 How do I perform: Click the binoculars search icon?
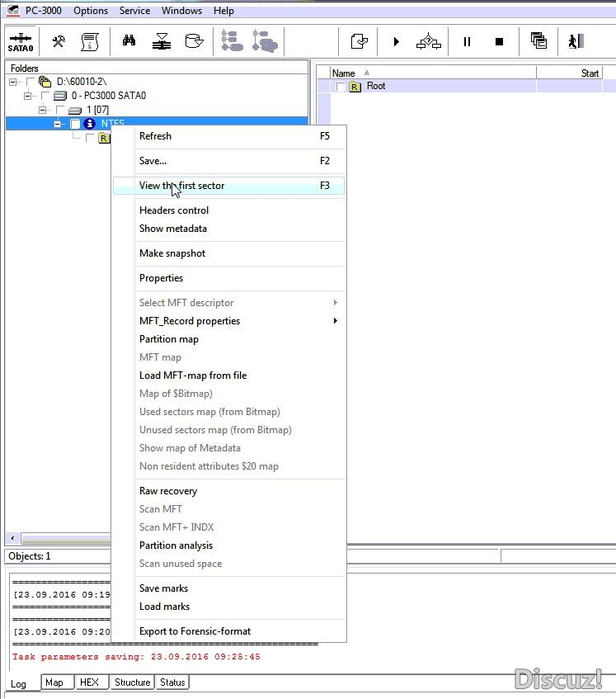coord(129,40)
